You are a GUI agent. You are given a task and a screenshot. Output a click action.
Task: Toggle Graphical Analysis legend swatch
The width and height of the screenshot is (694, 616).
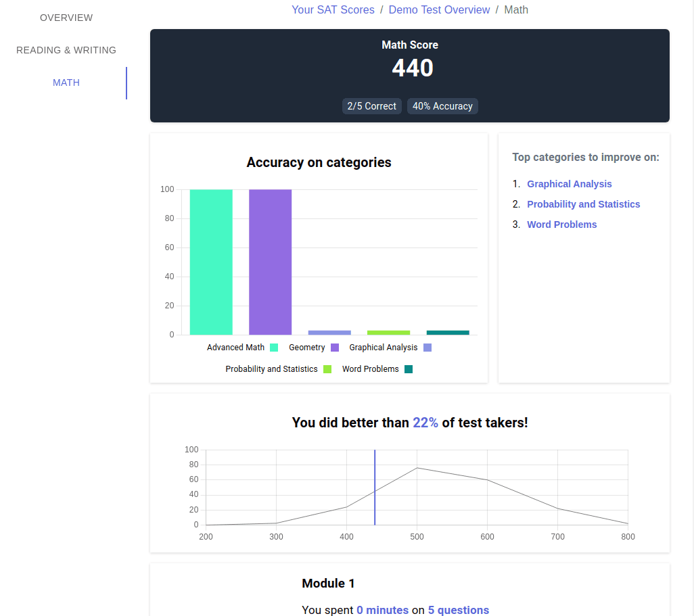coord(427,348)
